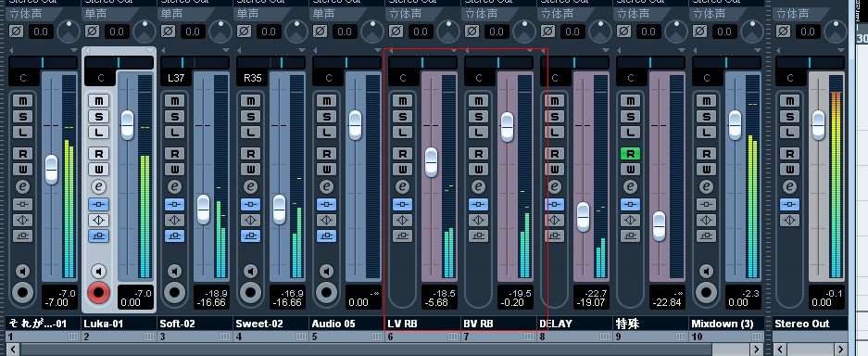Open the view options icon under Mixdown (3)
The width and height of the screenshot is (868, 356).
tap(757, 337)
